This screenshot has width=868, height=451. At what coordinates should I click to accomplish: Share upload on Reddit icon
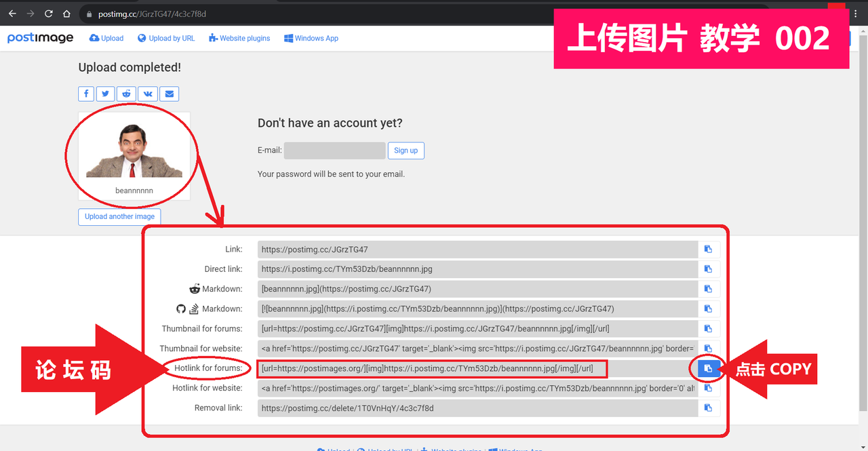click(x=126, y=94)
